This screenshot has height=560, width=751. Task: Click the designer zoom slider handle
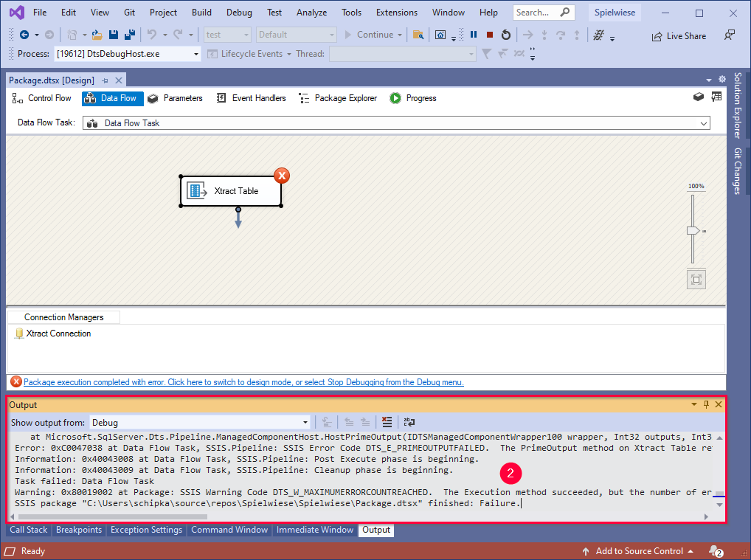(x=693, y=231)
